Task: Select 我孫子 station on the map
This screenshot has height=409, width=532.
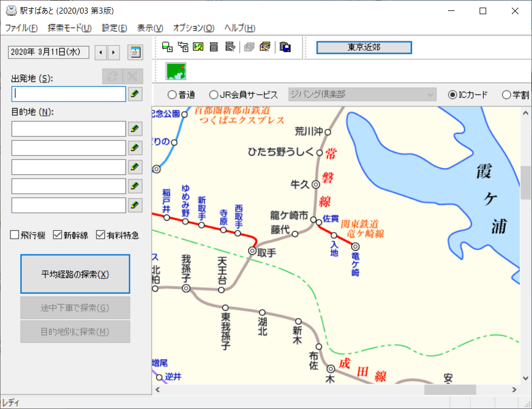Action: coord(186,288)
